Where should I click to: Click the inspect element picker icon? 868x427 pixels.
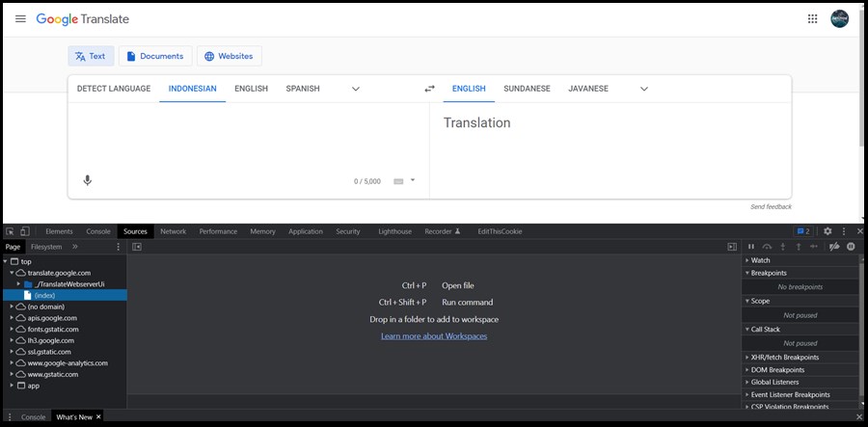click(11, 231)
